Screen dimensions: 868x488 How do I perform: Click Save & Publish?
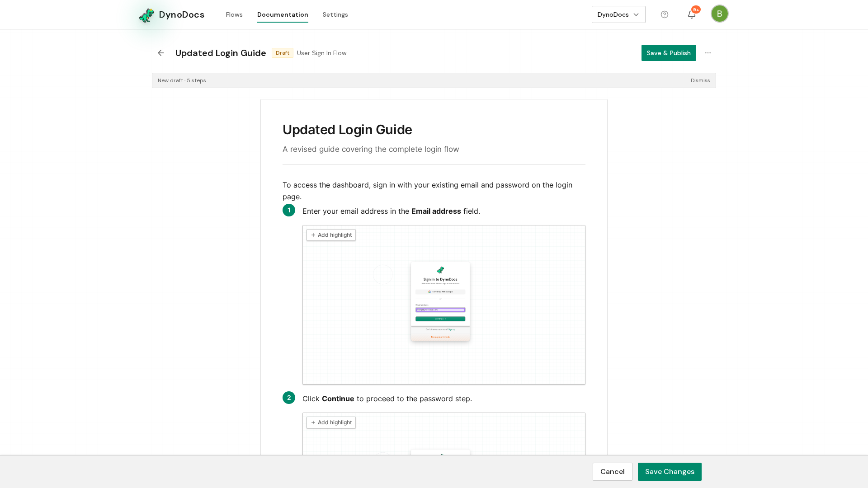pos(669,53)
